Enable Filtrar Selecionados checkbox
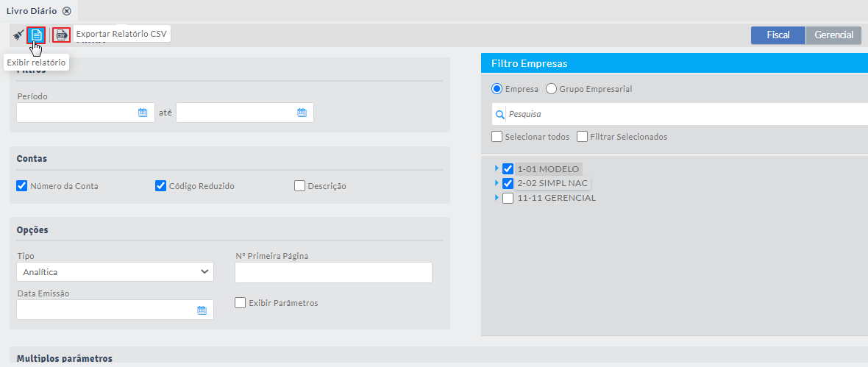 (583, 137)
